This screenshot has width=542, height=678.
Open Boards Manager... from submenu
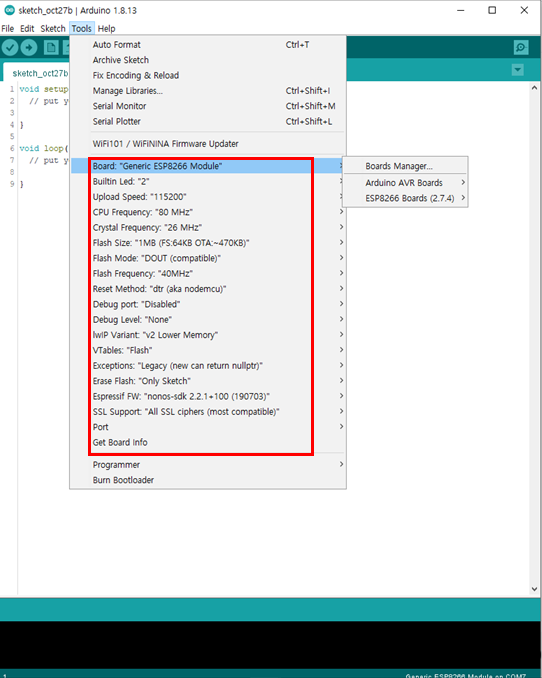tap(405, 166)
